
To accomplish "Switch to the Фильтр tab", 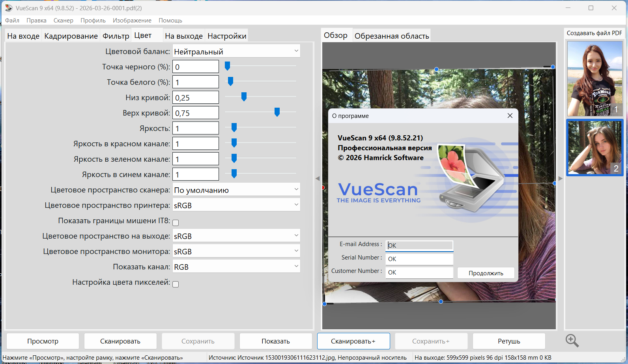I will (116, 36).
